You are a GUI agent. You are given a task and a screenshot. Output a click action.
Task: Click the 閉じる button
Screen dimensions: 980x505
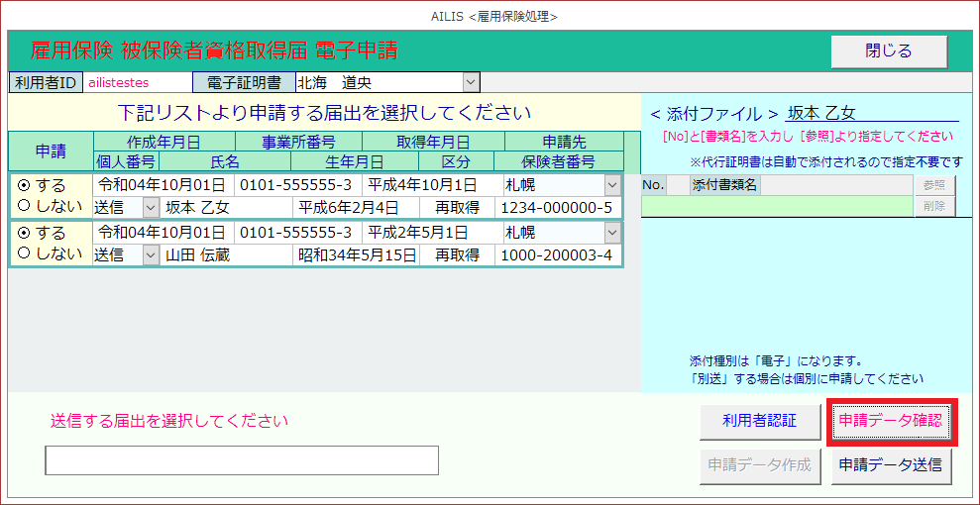[x=888, y=51]
